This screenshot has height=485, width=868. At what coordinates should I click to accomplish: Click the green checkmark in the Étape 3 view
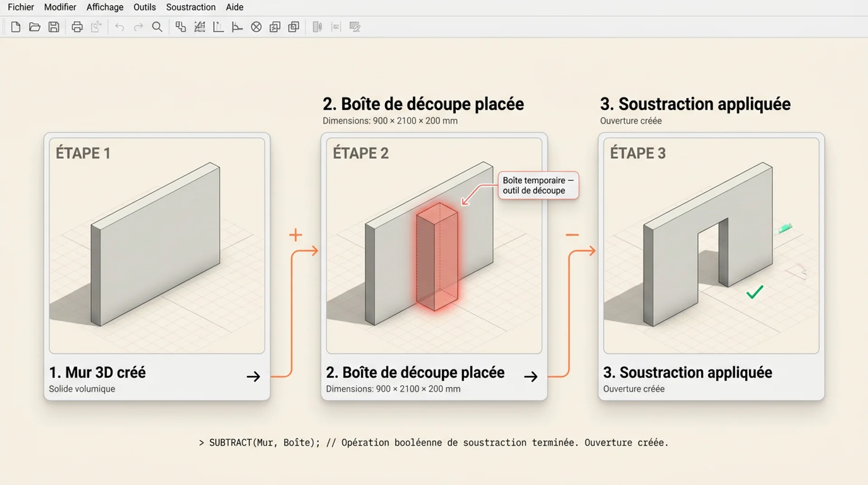click(x=755, y=292)
